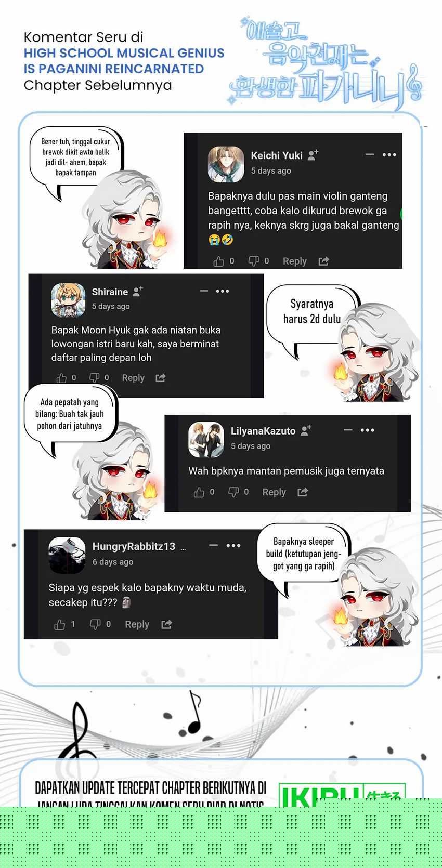Thumbs up HungryRabbitz13's comment

pyautogui.click(x=60, y=624)
